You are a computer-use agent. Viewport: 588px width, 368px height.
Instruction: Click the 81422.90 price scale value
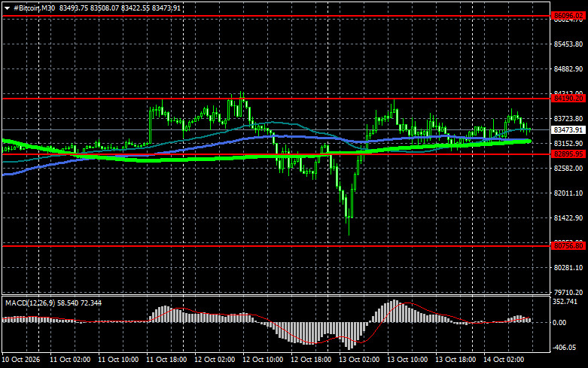click(x=568, y=217)
